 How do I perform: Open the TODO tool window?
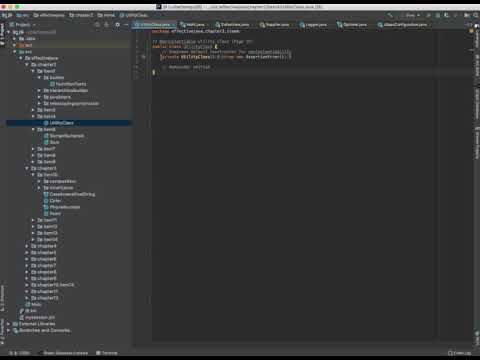click(20, 353)
